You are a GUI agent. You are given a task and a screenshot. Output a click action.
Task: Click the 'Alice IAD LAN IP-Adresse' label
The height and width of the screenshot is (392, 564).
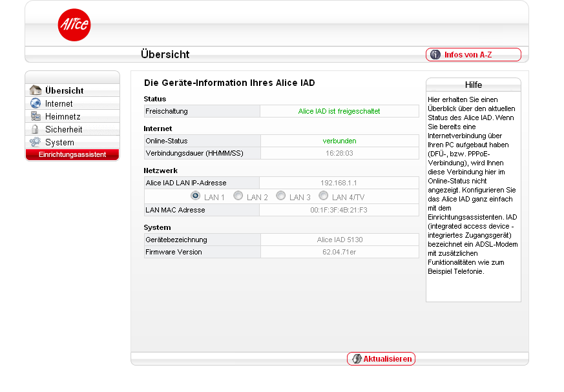pos(185,183)
